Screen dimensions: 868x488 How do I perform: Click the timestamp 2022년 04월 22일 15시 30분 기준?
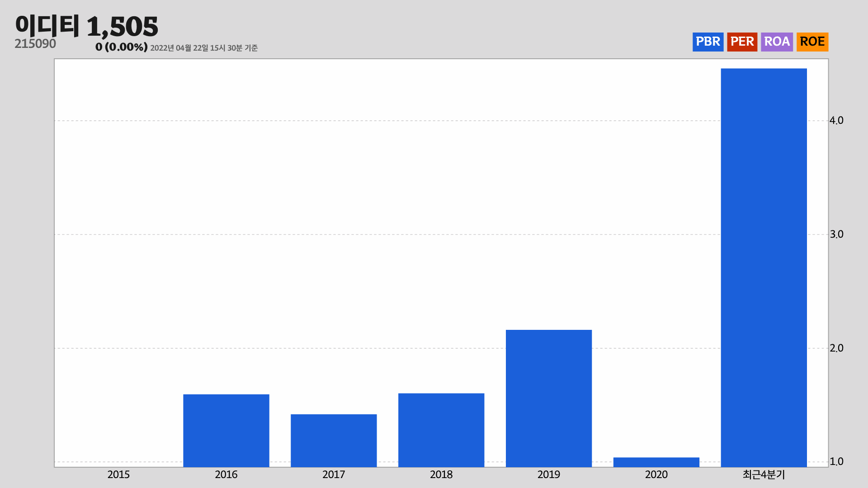pyautogui.click(x=204, y=48)
